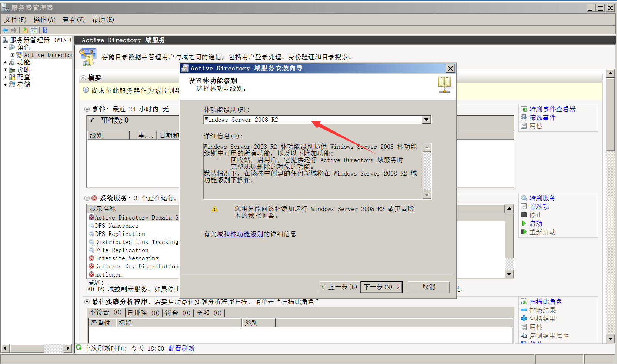Image resolution: width=617 pixels, height=364 pixels.
Task: Click the 上一步(B) button in wizard
Action: coord(339,287)
